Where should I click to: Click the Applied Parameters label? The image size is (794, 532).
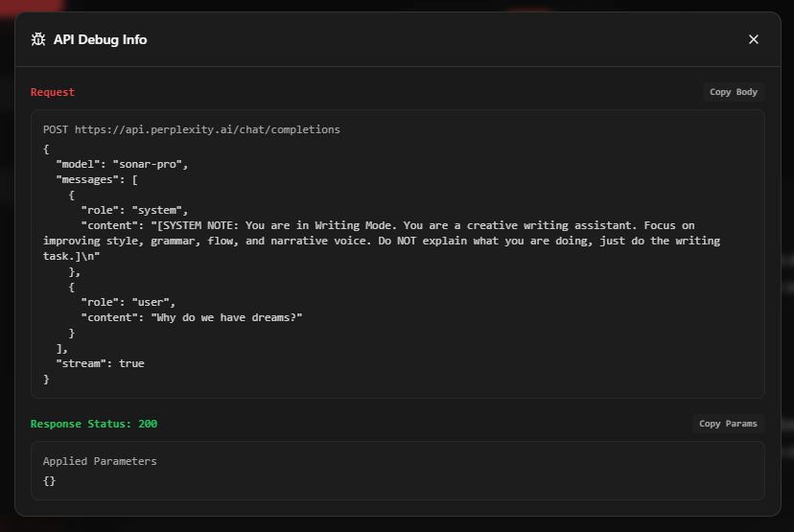[100, 461]
